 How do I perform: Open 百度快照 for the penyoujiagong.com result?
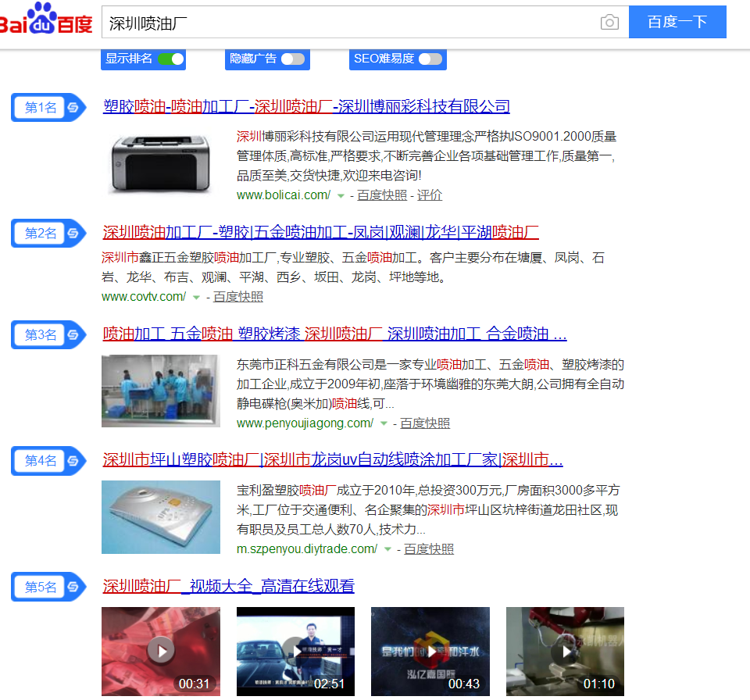point(425,423)
